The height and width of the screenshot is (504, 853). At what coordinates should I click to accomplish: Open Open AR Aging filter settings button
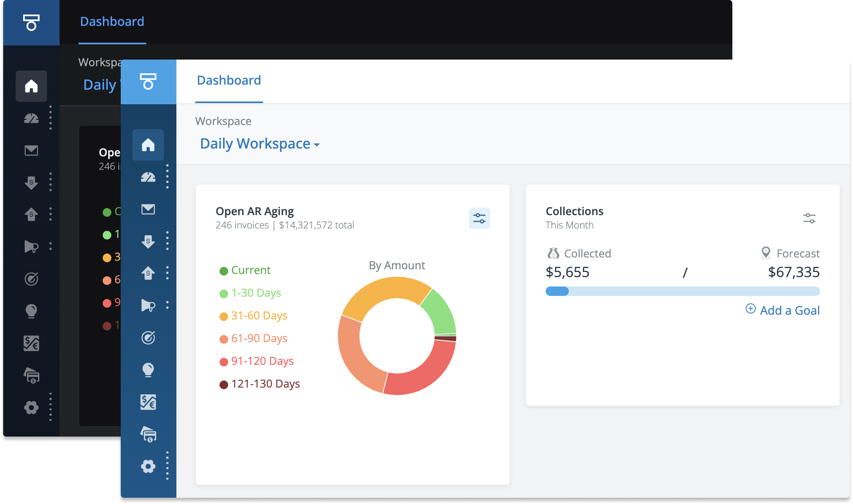tap(479, 218)
